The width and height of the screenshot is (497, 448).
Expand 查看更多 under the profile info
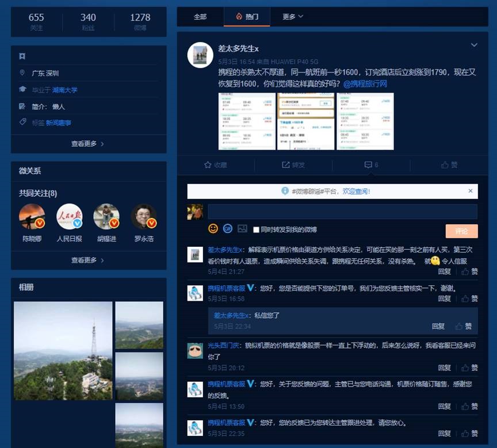click(88, 144)
